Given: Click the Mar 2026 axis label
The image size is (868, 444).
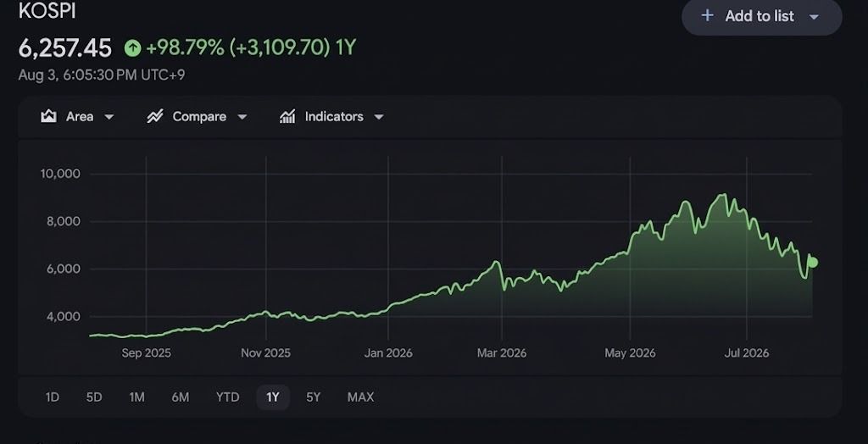Looking at the screenshot, I should point(502,353).
